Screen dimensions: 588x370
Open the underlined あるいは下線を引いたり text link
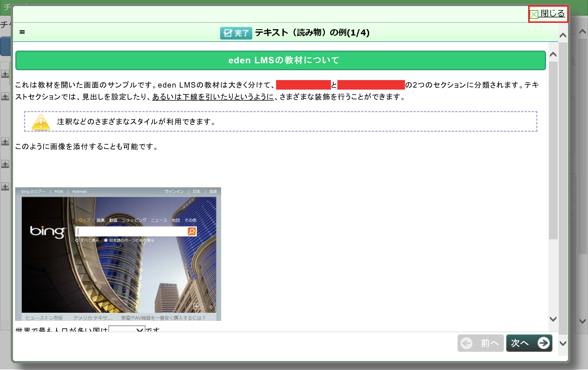pos(213,97)
